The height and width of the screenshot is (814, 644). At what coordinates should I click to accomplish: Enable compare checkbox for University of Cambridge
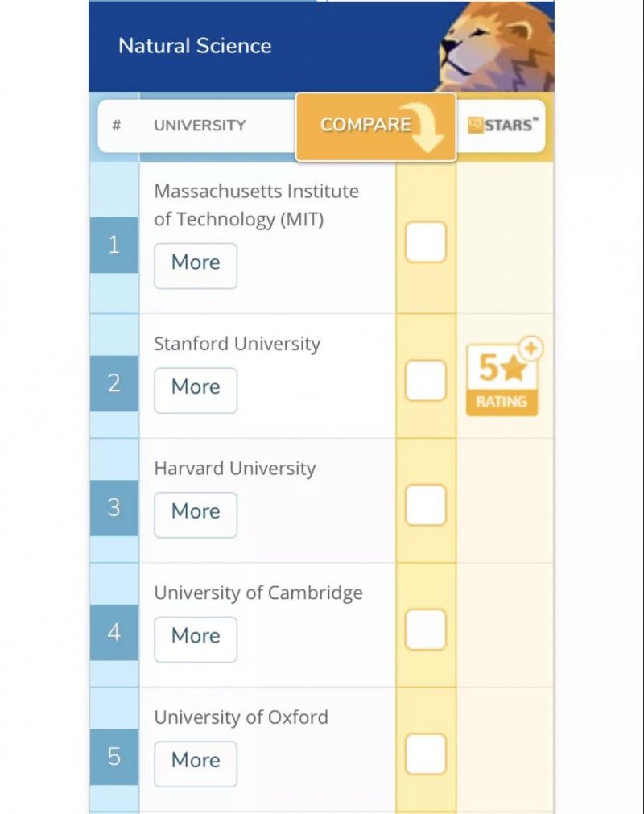click(426, 630)
